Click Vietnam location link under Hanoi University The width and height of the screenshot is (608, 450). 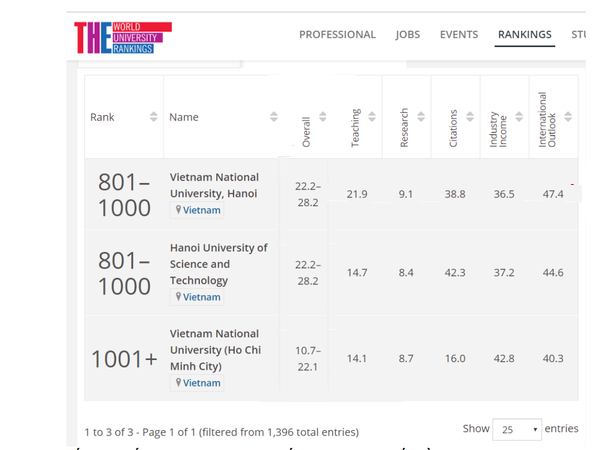(201, 297)
